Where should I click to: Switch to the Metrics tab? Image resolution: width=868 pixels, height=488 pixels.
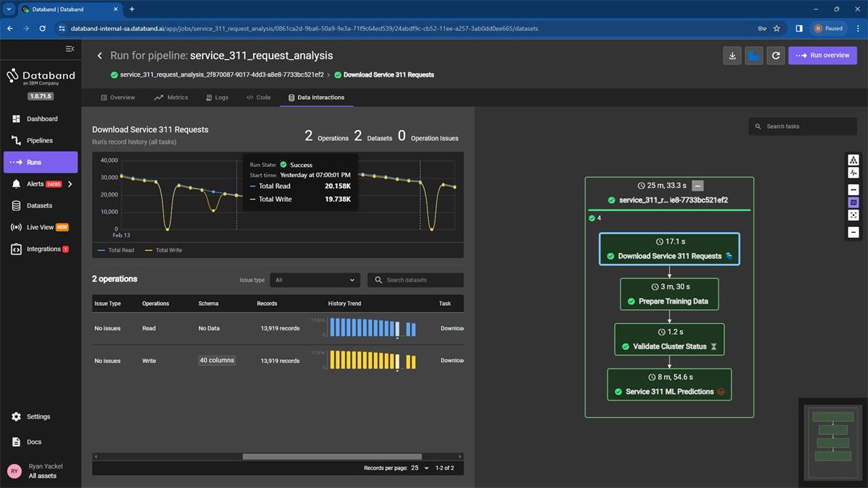pos(171,97)
